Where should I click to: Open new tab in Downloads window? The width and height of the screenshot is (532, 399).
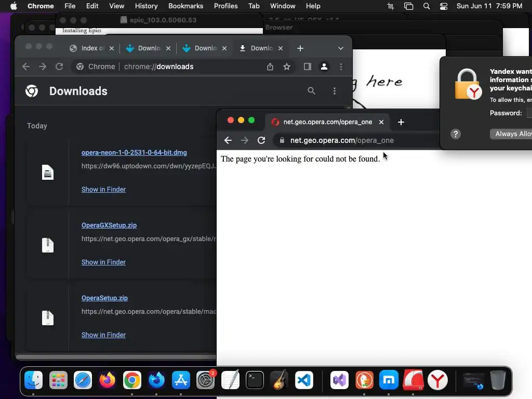point(300,48)
